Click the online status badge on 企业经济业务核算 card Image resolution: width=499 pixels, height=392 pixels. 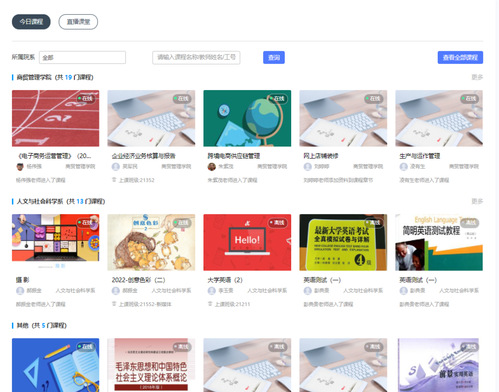click(182, 98)
